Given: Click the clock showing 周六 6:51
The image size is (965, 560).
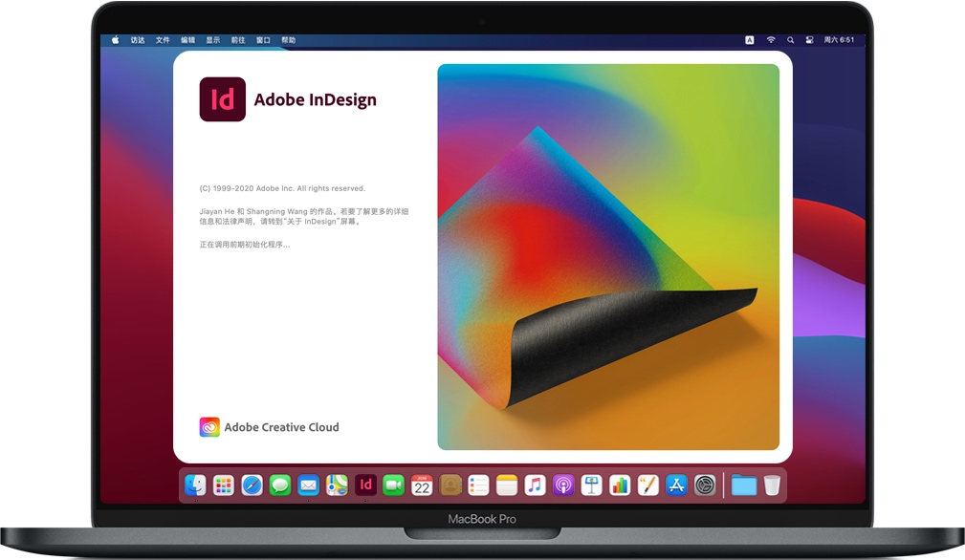Looking at the screenshot, I should (x=839, y=40).
